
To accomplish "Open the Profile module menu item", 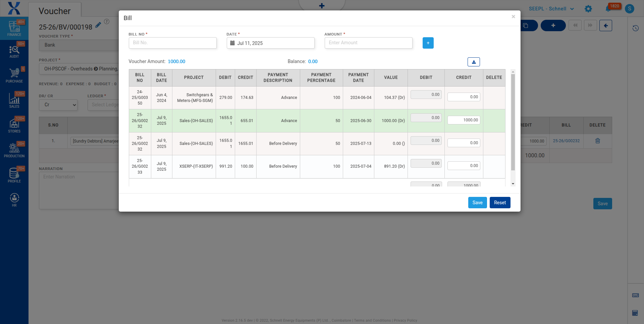I will [14, 175].
